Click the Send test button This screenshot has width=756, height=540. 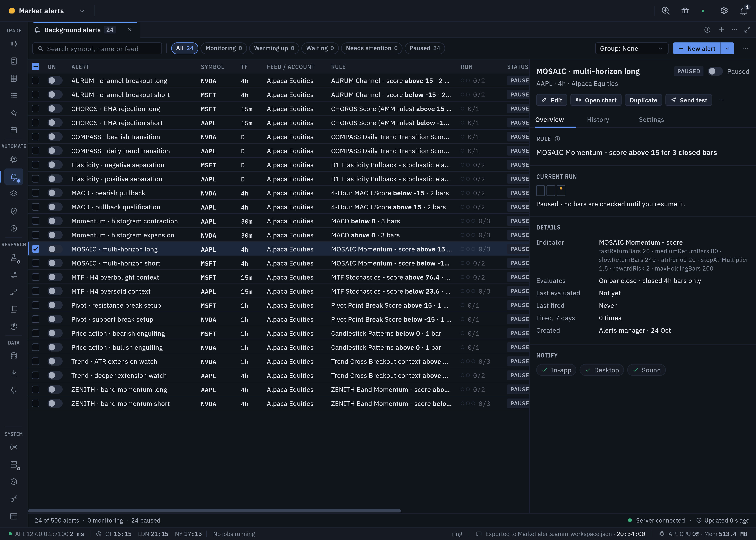click(x=688, y=100)
